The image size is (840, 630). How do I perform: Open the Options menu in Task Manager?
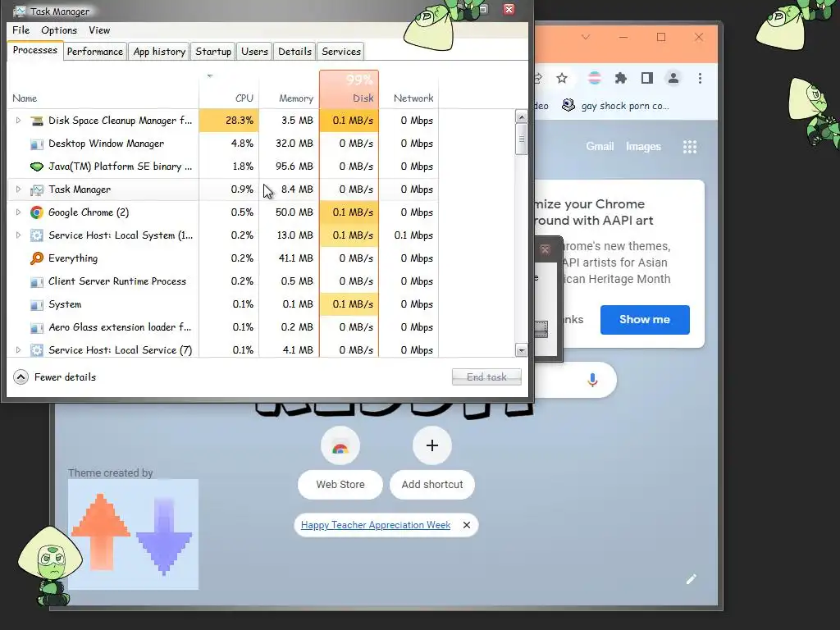(x=59, y=30)
